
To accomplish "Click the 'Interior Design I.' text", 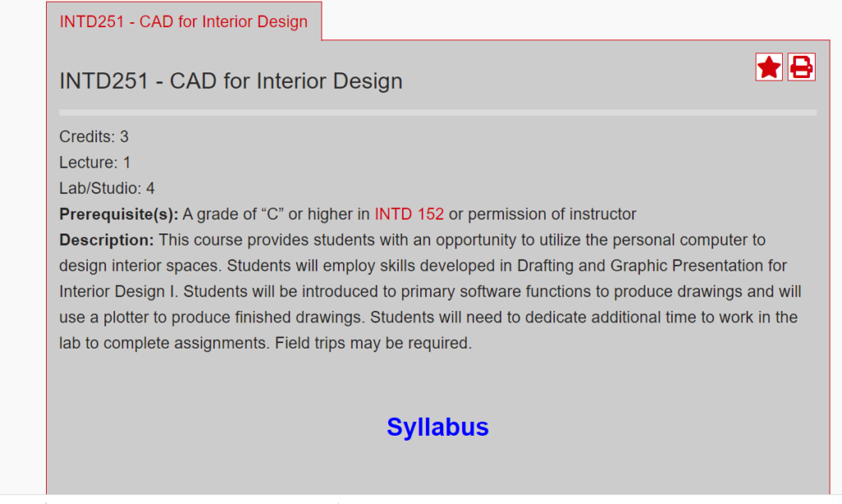I will tap(118, 291).
